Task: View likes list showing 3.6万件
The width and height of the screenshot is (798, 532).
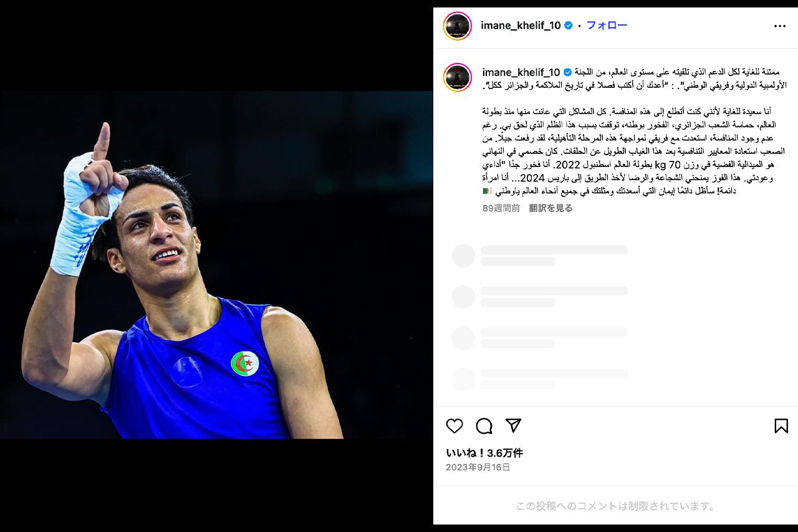Action: [x=484, y=453]
